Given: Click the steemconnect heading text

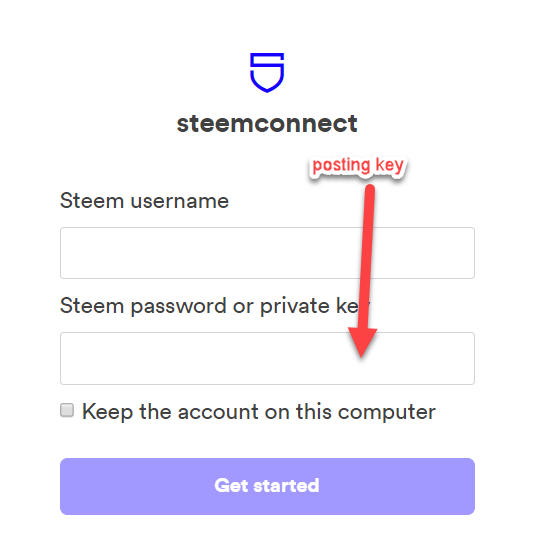Looking at the screenshot, I should (x=267, y=123).
